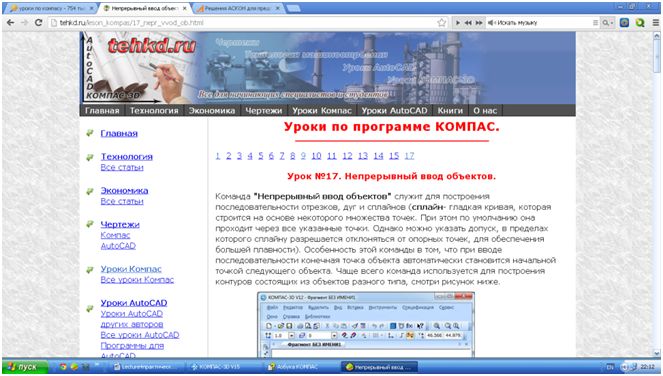
Task: Close the уроки по компасу tab
Action: [x=91, y=8]
